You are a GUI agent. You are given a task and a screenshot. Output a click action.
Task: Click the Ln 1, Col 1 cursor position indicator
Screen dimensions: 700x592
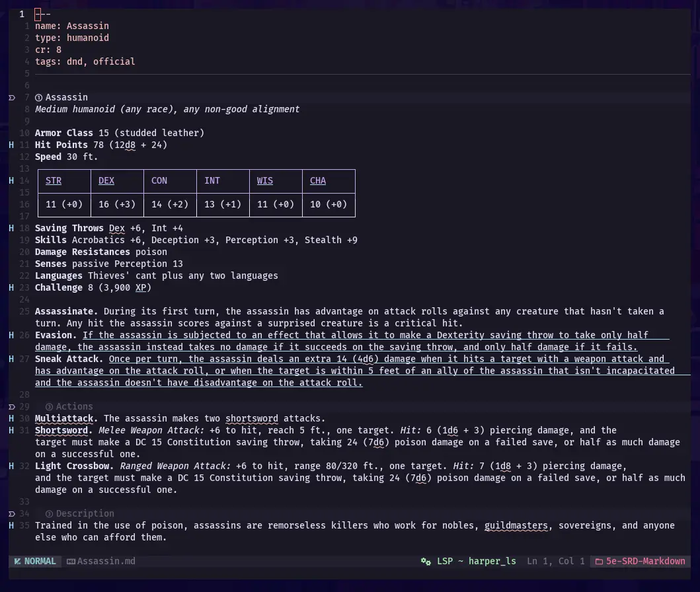[x=556, y=561]
